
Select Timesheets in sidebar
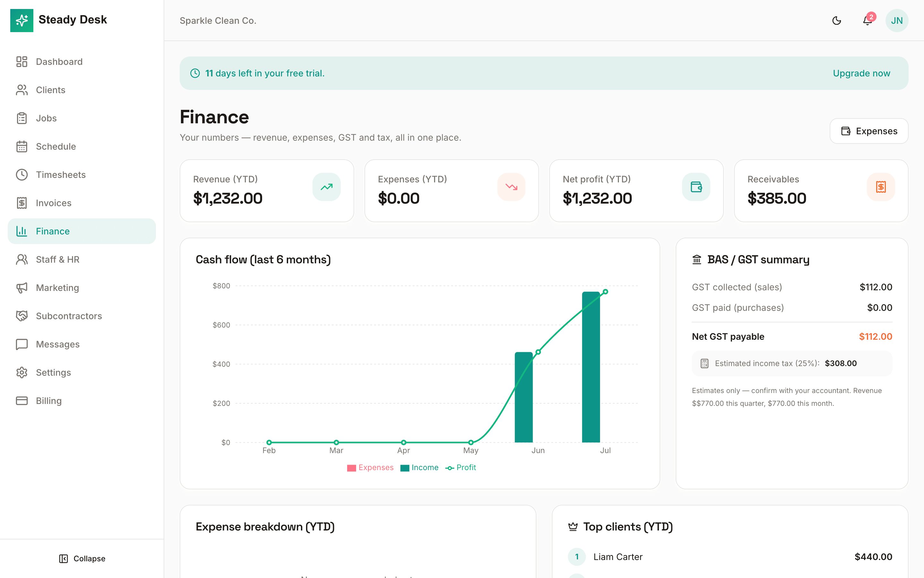click(x=82, y=175)
